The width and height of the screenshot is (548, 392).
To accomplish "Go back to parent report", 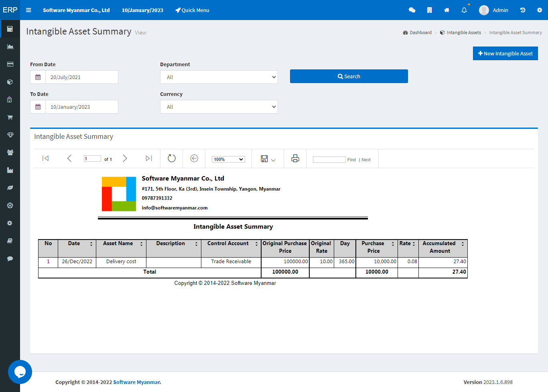I will point(194,158).
